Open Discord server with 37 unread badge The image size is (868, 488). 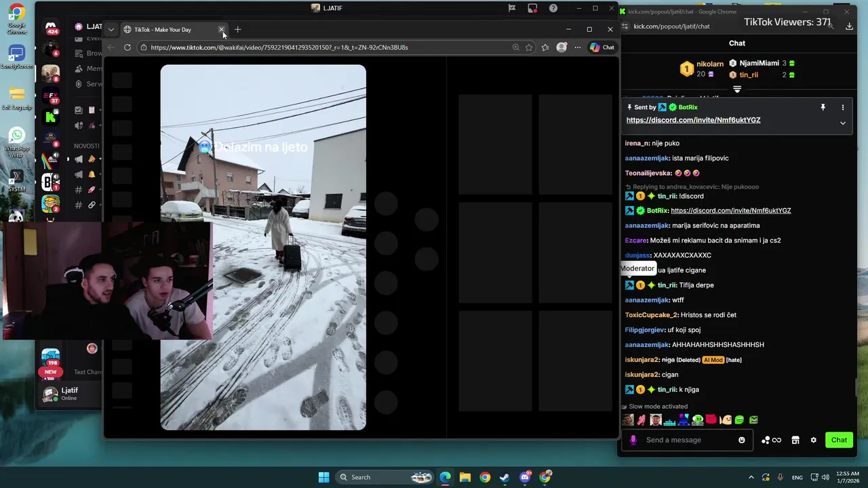pos(51,95)
